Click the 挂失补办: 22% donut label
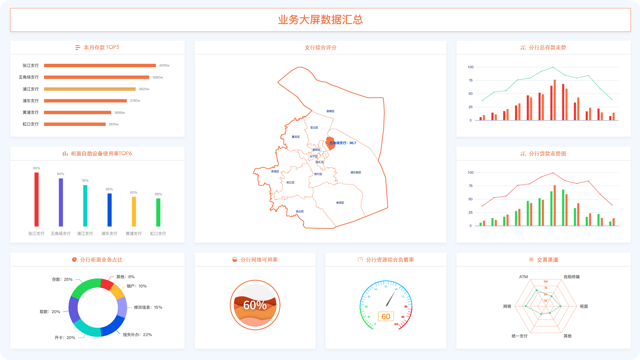The image size is (640, 360). coord(138,335)
